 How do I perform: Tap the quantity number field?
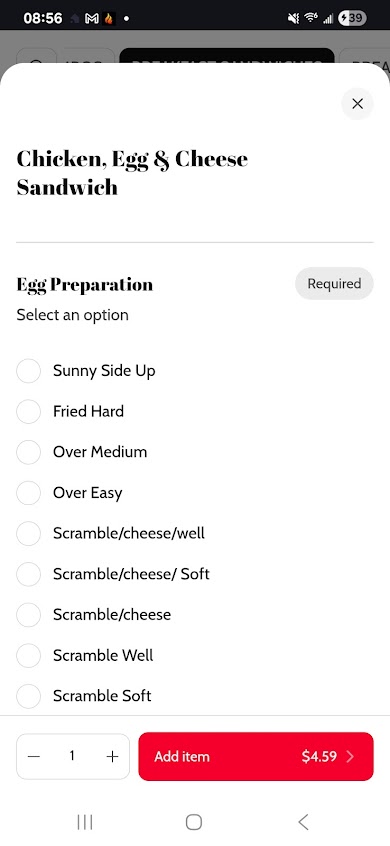[72, 756]
